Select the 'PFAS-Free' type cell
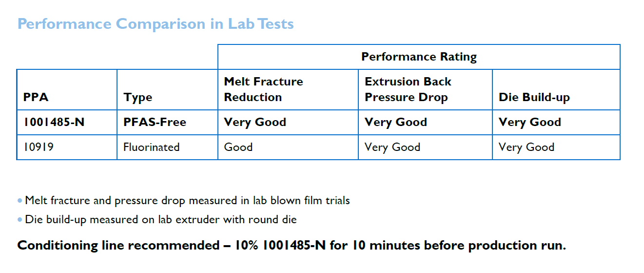The width and height of the screenshot is (644, 273). pyautogui.click(x=155, y=122)
